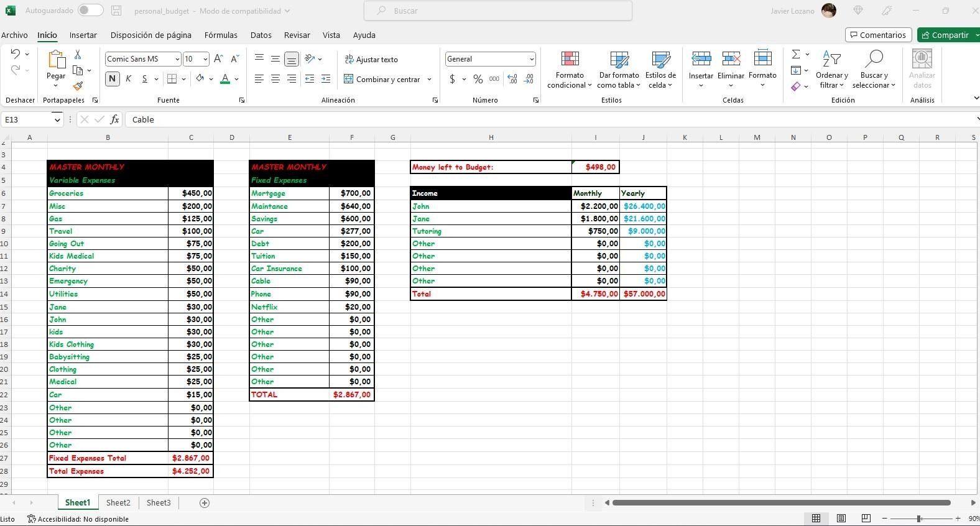
Task: Open the Archivo menu
Action: [x=14, y=35]
